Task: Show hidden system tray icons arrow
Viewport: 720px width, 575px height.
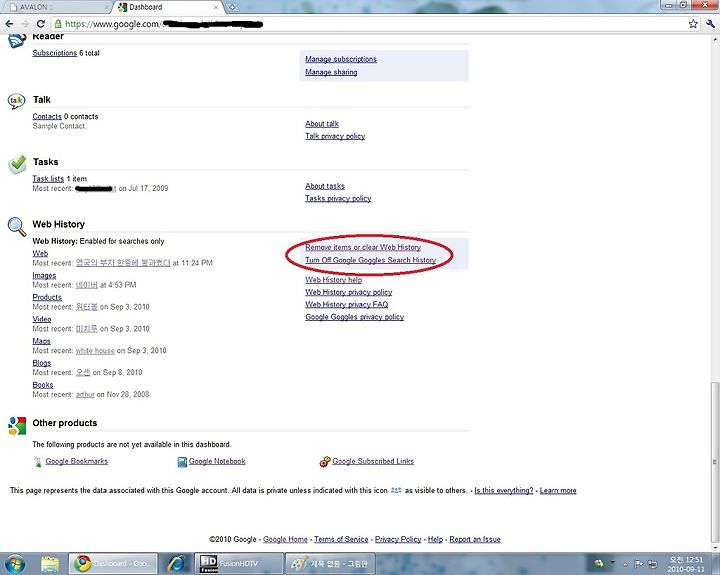Action: [x=625, y=564]
